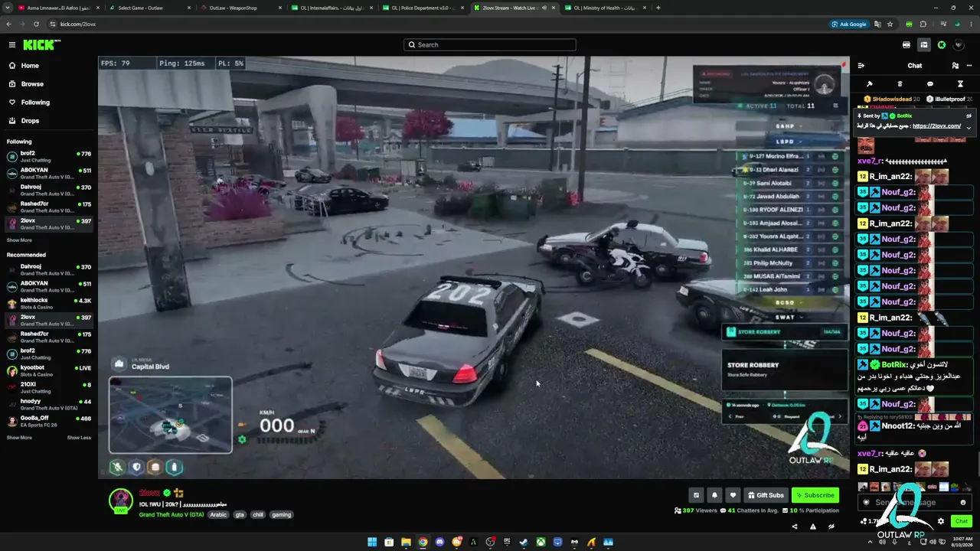The width and height of the screenshot is (980, 551).
Task: Open the Drops section
Action: (x=30, y=121)
